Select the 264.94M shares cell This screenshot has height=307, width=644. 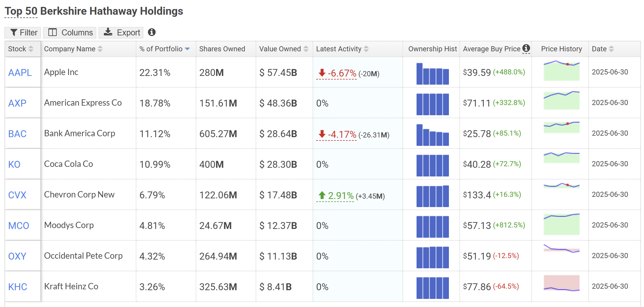click(x=218, y=256)
